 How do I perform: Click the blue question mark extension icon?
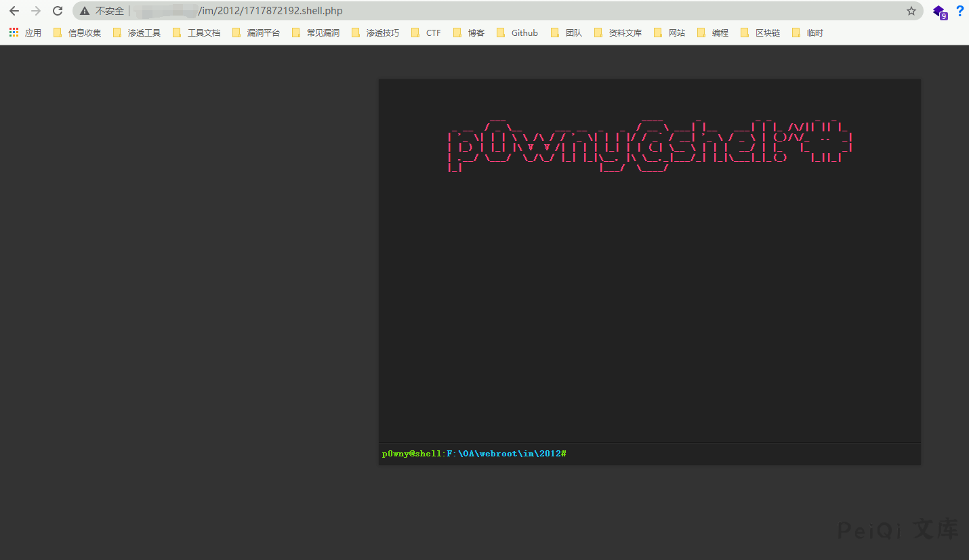(x=960, y=11)
